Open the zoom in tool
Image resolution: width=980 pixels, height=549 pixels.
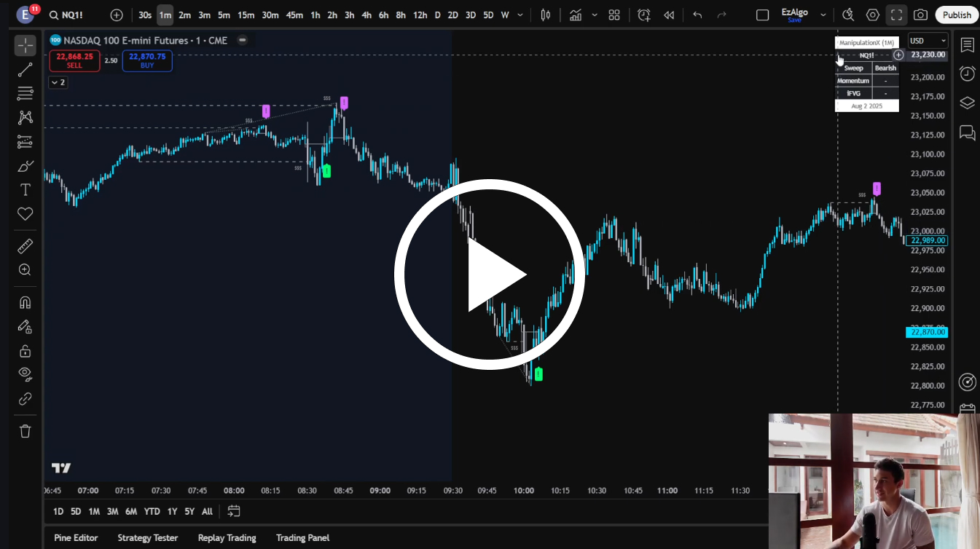click(26, 270)
